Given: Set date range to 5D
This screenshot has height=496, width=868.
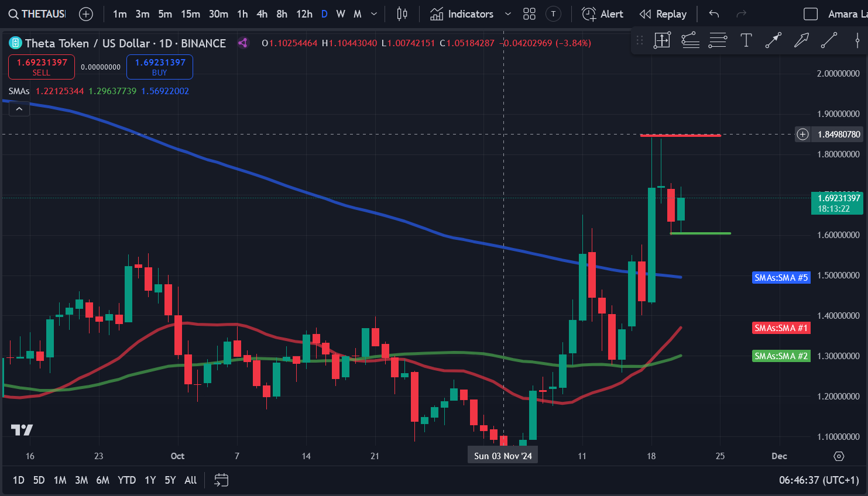Looking at the screenshot, I should click(39, 480).
